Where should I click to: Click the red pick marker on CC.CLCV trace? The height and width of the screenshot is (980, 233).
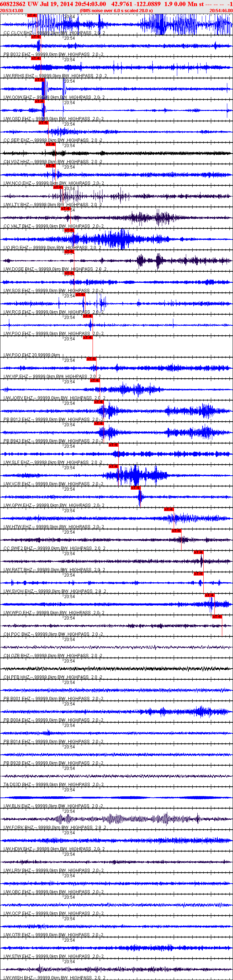(32, 15)
